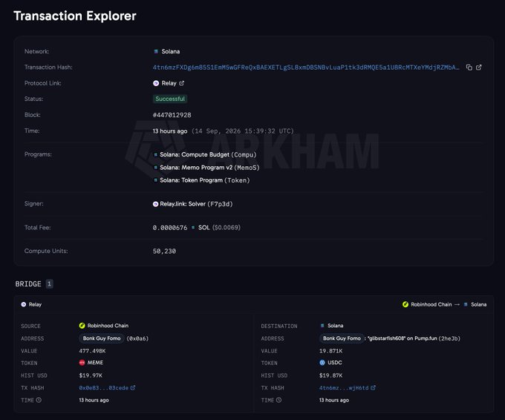
Task: Open Relay.link: Solver signer entity
Action: click(x=196, y=204)
